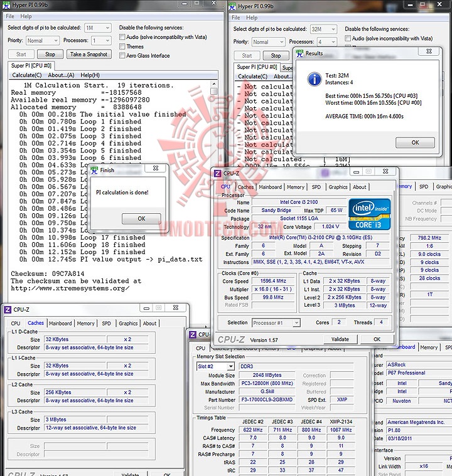Click Start button in left Hyper PI
This screenshot has width=452, height=476.
[x=21, y=55]
